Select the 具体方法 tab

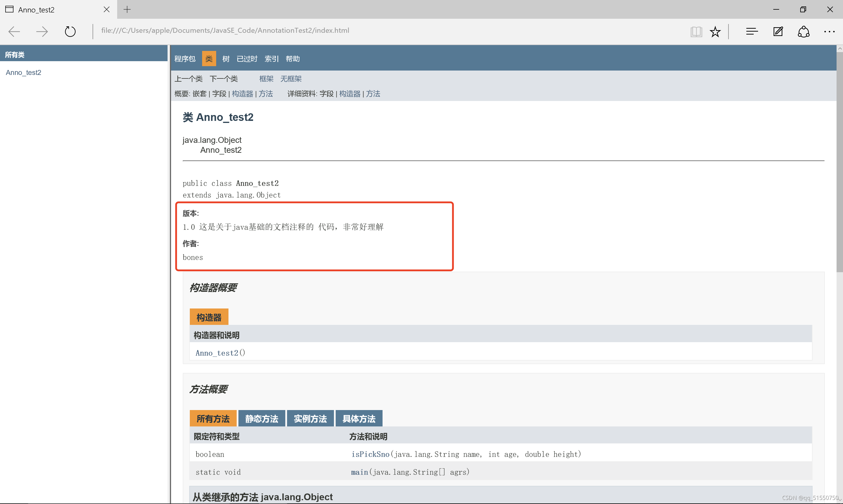359,419
